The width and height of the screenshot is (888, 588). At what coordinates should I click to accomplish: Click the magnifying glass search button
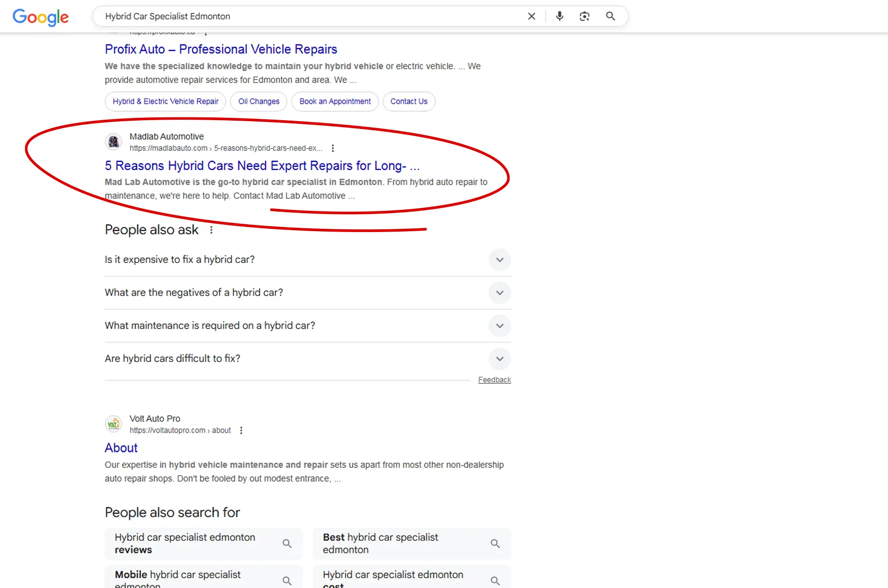610,16
